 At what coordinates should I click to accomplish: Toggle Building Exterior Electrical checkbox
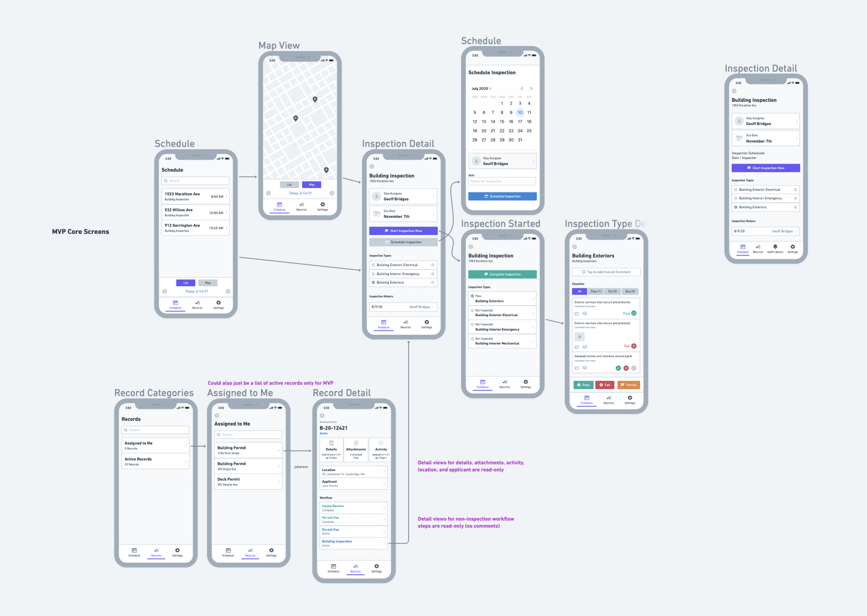(x=373, y=265)
